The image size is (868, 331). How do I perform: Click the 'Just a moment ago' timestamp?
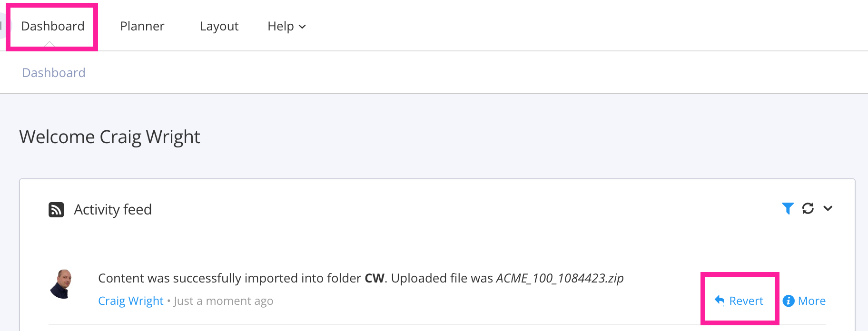[223, 301]
